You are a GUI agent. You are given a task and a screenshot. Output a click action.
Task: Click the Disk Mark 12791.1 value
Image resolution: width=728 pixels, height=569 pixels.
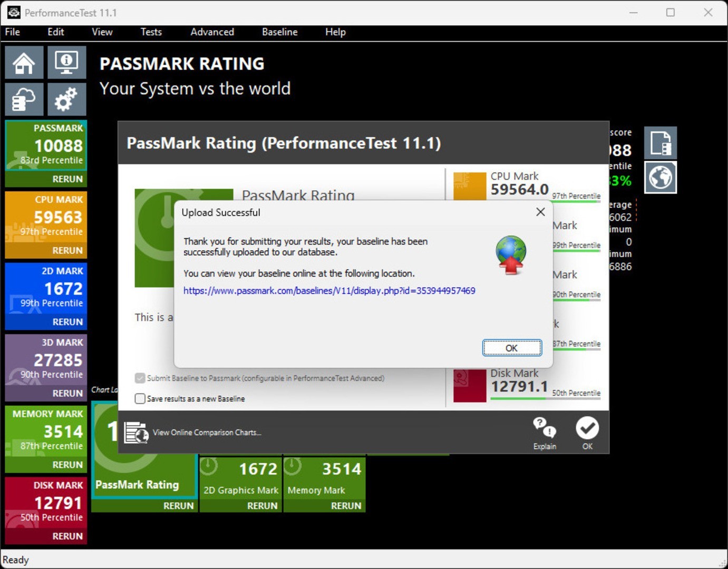click(x=520, y=386)
